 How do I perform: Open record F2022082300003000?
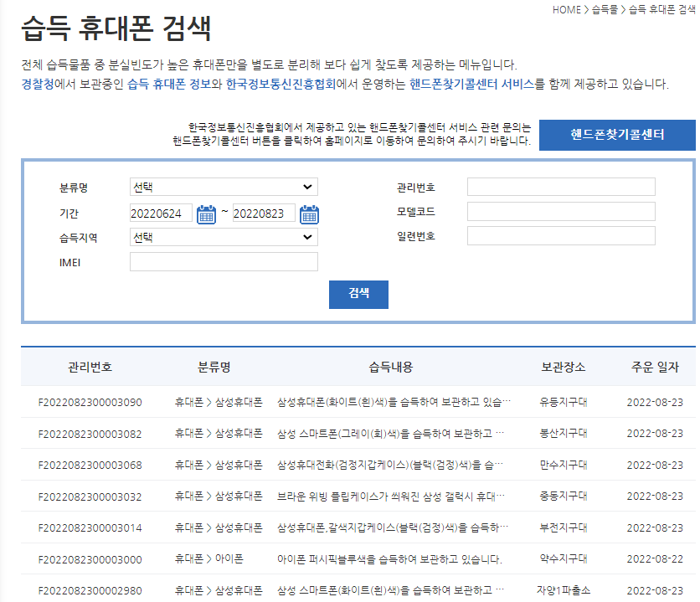tap(90, 559)
